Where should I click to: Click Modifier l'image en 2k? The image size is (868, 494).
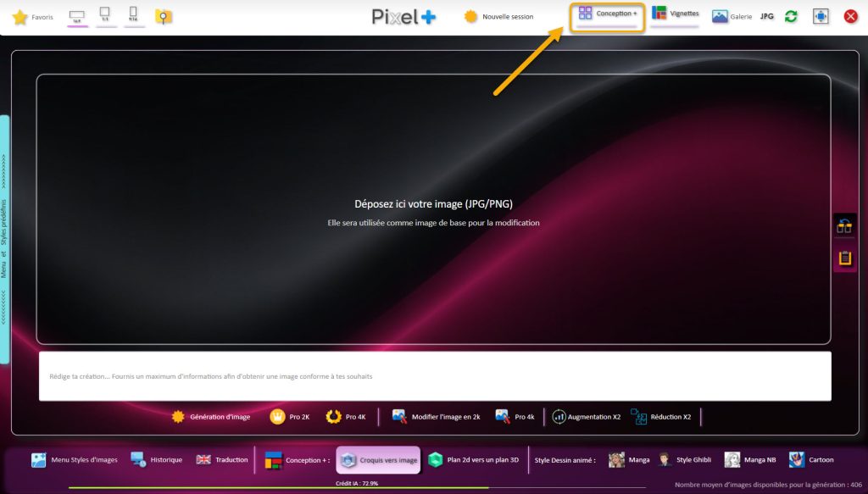(436, 417)
